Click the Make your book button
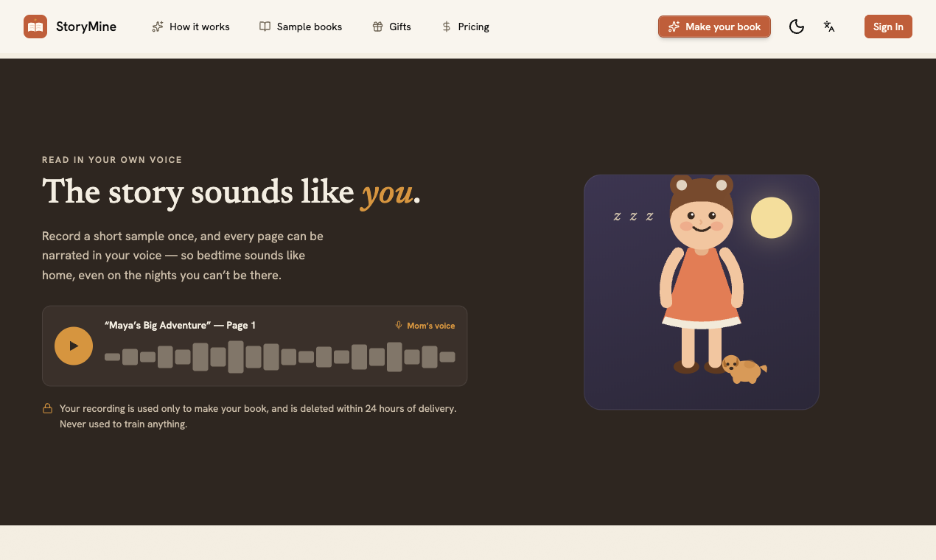Screen dimensions: 936x560 pyautogui.click(x=714, y=27)
